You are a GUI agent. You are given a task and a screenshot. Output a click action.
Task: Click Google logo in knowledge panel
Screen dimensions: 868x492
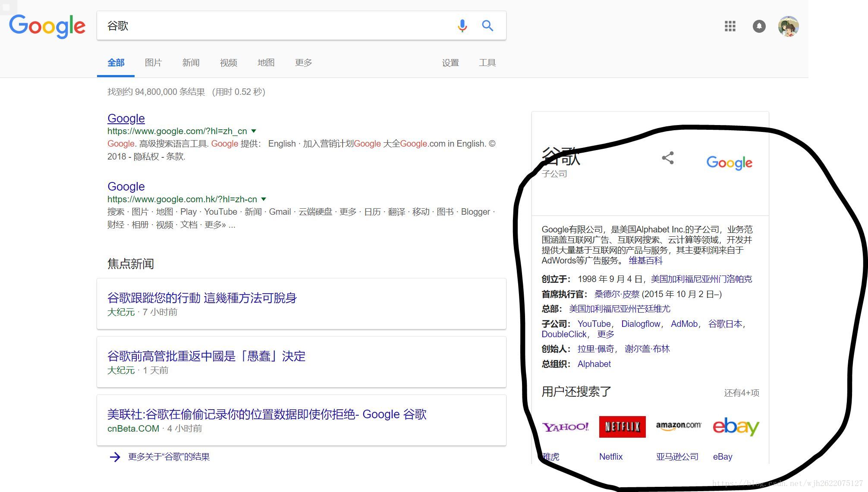[729, 163]
